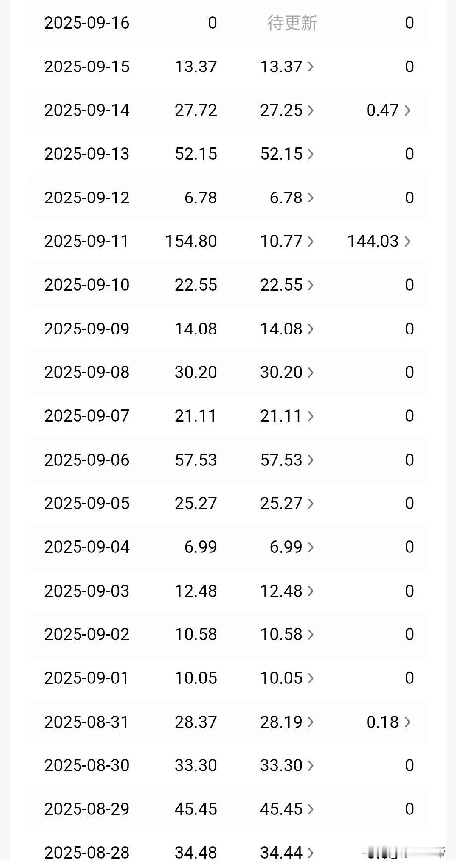Viewport: 456px width, 868px height.
Task: Open the arrow after 27.25
Action: tap(311, 110)
